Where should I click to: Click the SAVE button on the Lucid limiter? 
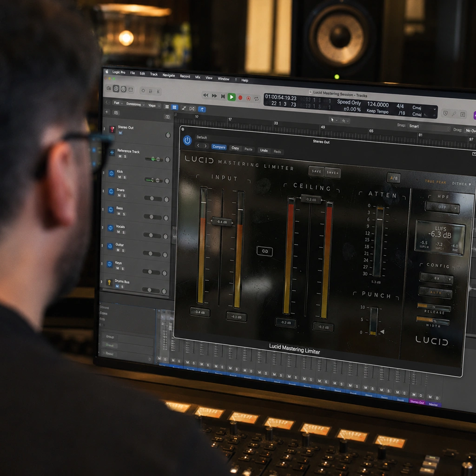coord(316,171)
